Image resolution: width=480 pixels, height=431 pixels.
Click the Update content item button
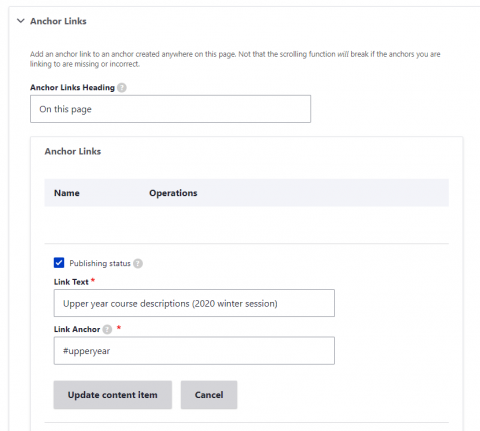(113, 395)
